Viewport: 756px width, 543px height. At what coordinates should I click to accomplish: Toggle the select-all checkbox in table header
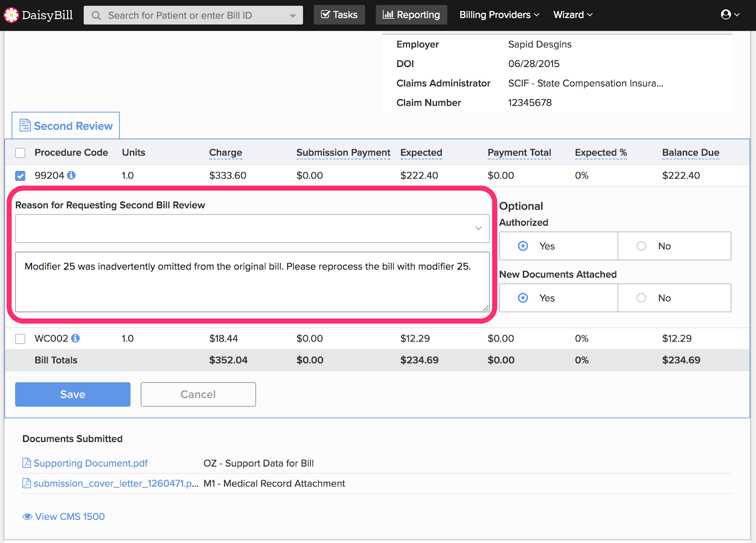[20, 153]
